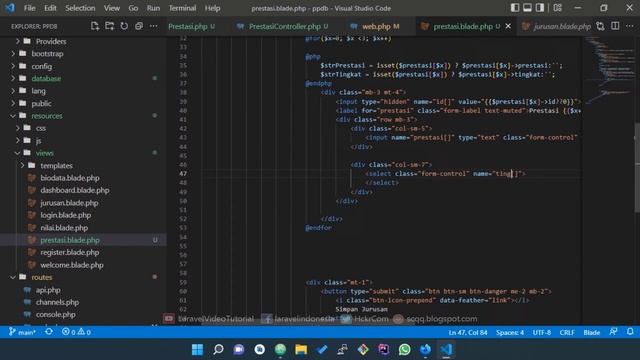Open nilai.blade.php in Explorer
640x360 pixels.
(x=64, y=228)
